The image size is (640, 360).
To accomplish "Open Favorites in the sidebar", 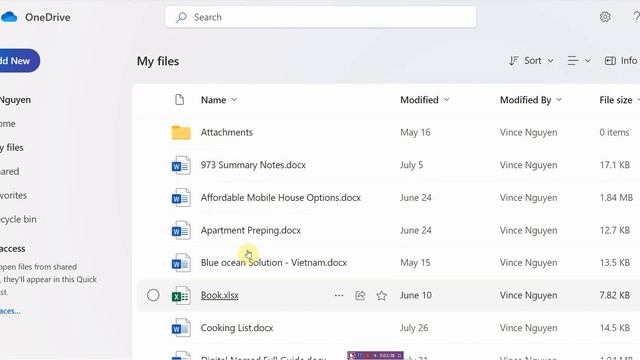I will 13,195.
